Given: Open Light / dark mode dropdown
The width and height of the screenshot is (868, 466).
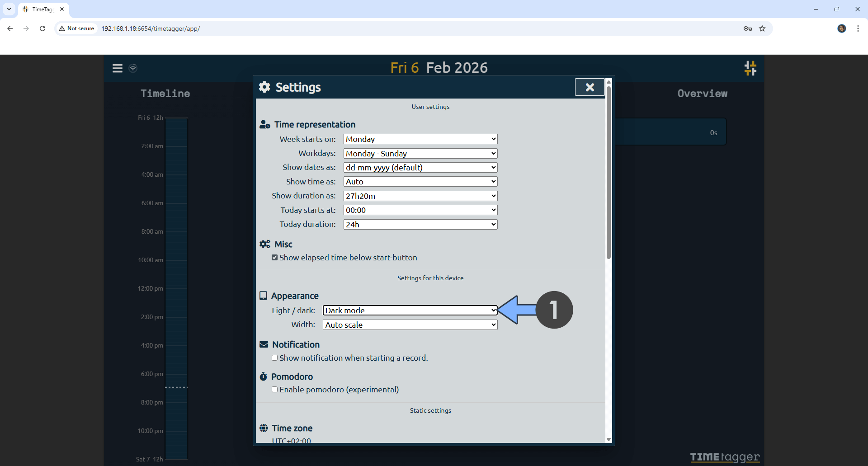Looking at the screenshot, I should click(x=410, y=311).
